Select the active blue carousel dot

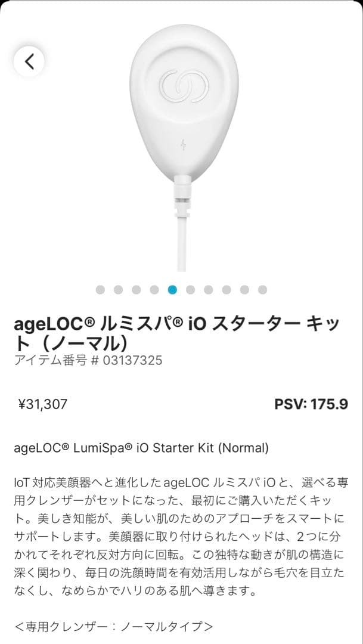click(172, 289)
